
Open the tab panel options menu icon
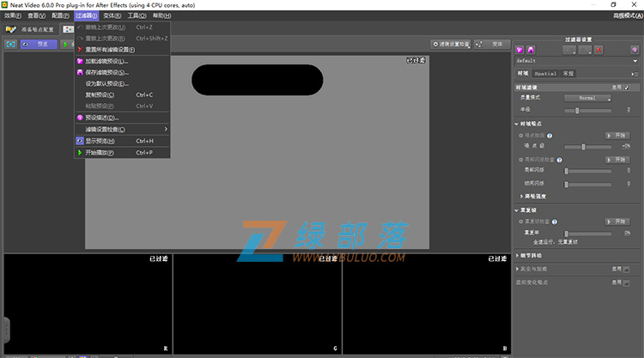tap(635, 74)
